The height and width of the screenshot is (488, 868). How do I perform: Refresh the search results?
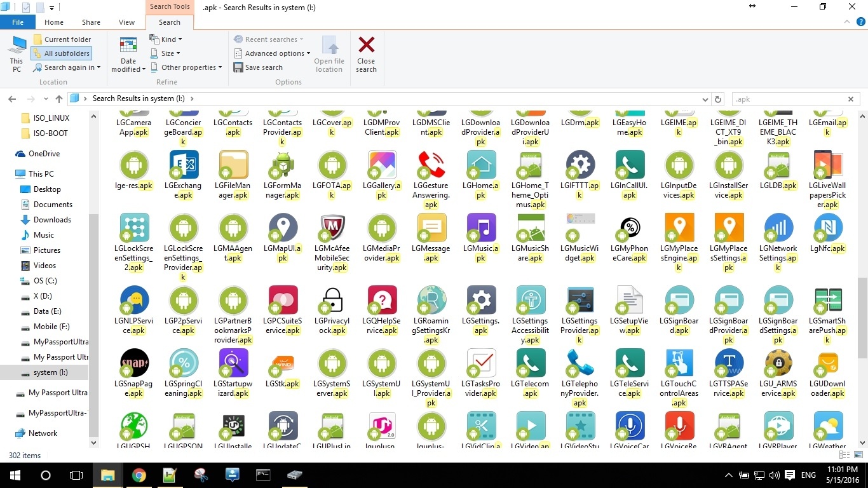tap(718, 99)
